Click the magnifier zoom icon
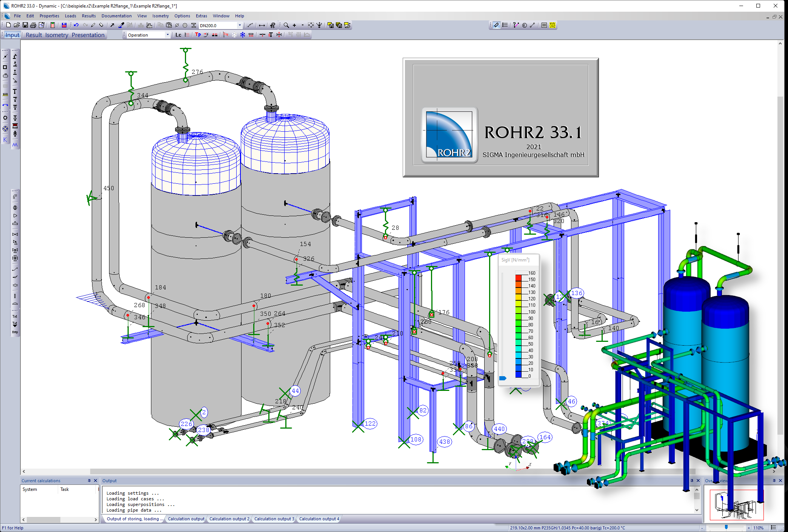788x532 pixels. [286, 25]
